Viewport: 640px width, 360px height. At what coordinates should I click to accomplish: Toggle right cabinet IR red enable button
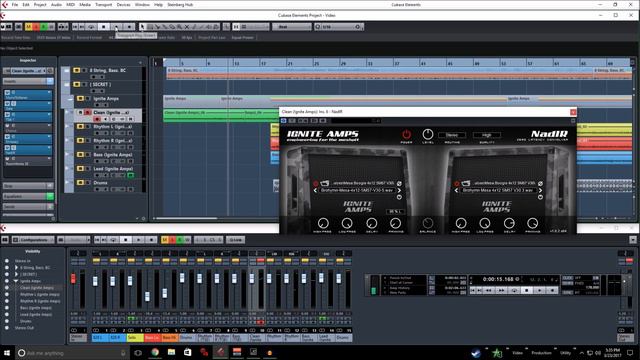457,184
